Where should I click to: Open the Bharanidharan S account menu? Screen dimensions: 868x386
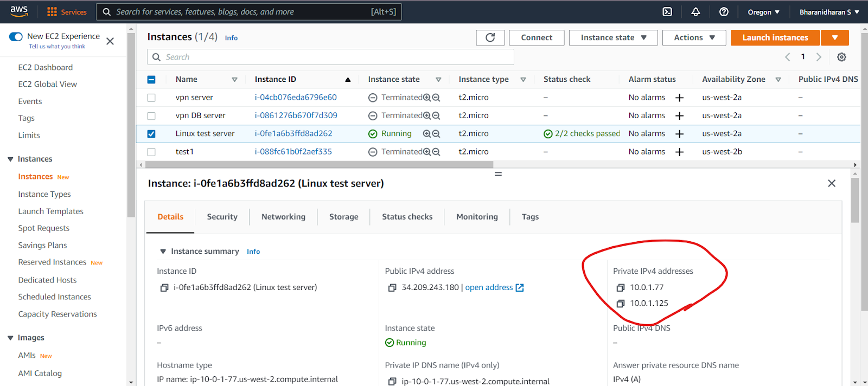(829, 12)
